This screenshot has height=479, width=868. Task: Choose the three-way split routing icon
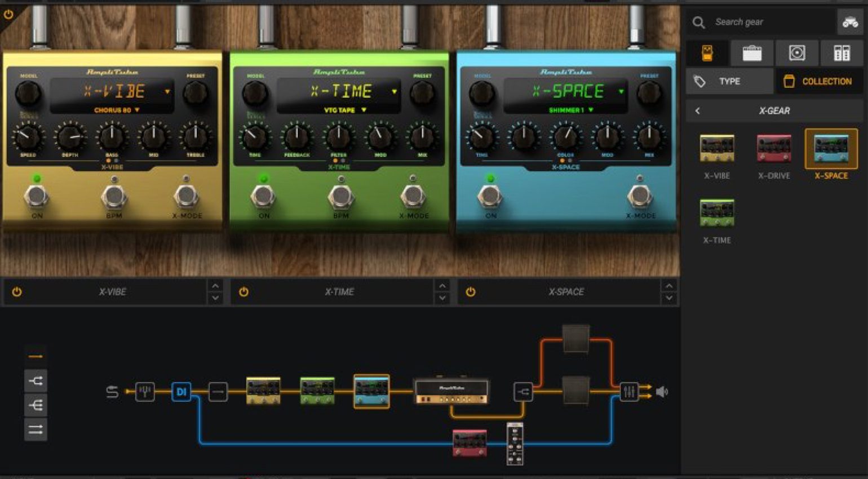[36, 405]
